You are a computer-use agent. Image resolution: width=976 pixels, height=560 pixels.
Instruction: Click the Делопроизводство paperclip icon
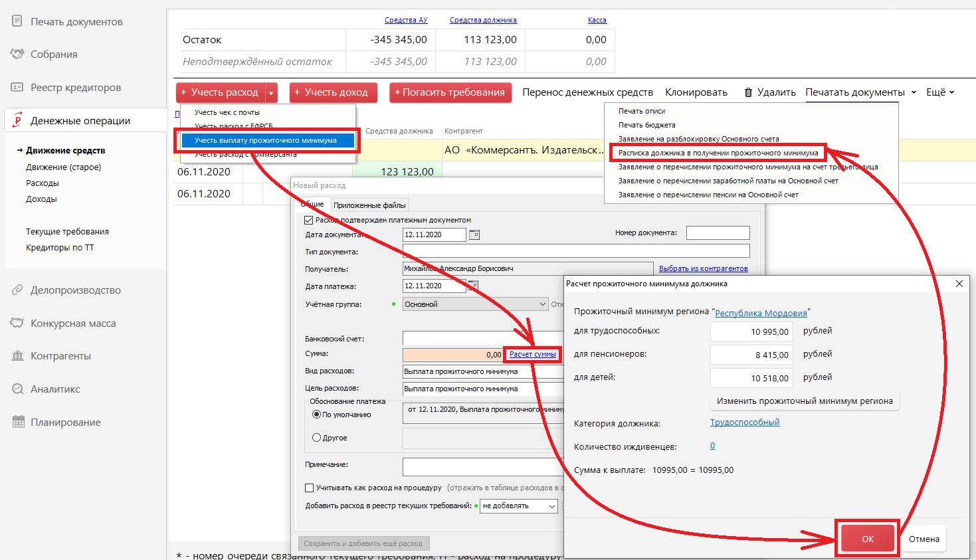[17, 290]
